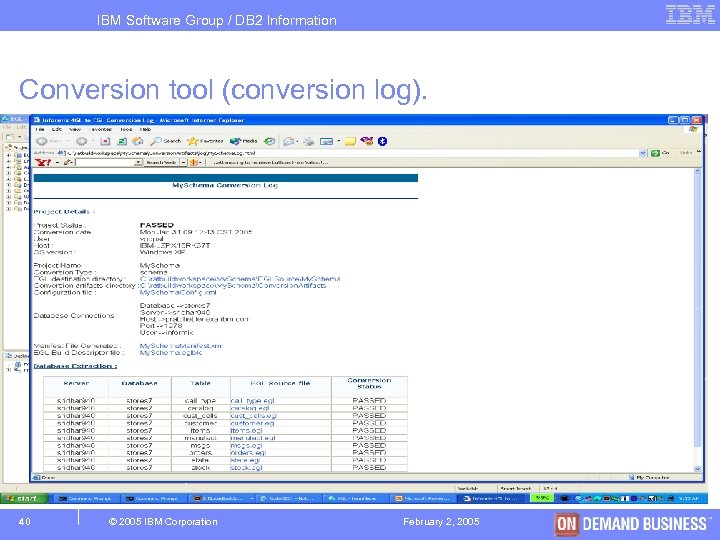Click the green Go button next to address bar
Viewport: 720px width, 540px height.
660,153
